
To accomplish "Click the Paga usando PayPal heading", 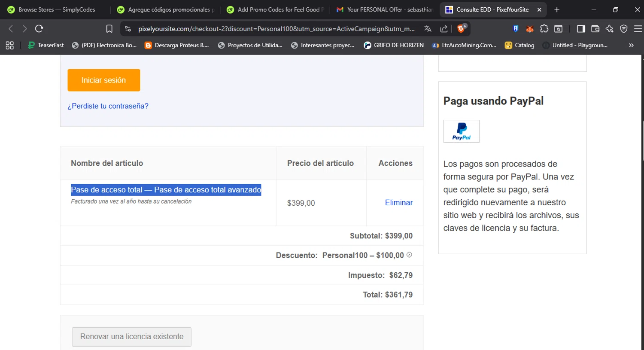I will [493, 101].
